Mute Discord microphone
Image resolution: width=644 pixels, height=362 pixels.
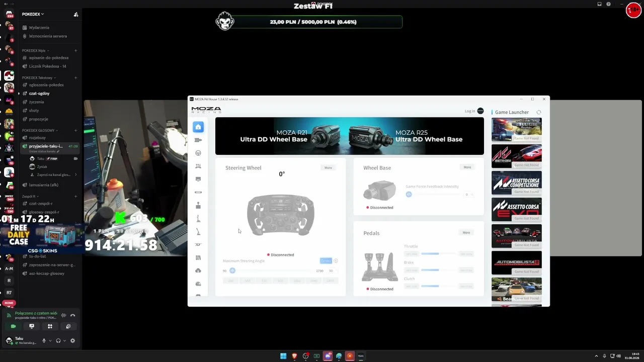(x=44, y=341)
